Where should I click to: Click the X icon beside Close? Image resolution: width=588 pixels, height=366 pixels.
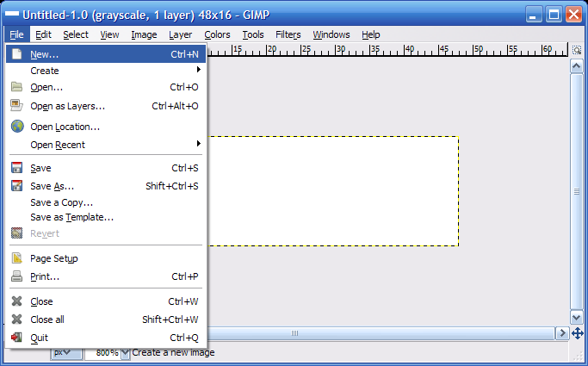click(x=16, y=301)
